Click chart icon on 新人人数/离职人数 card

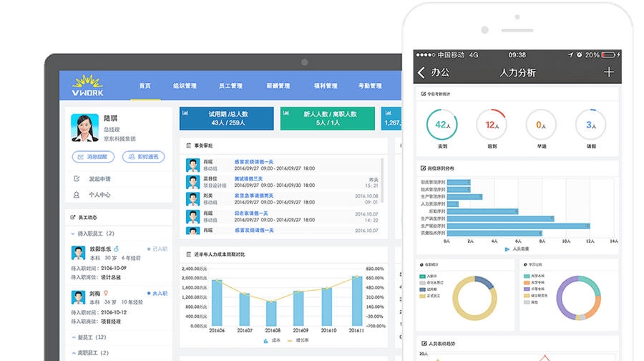(286, 113)
